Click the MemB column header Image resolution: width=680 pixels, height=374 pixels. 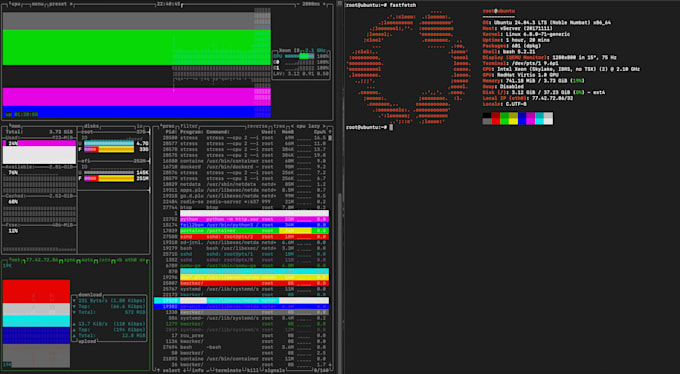[288, 132]
